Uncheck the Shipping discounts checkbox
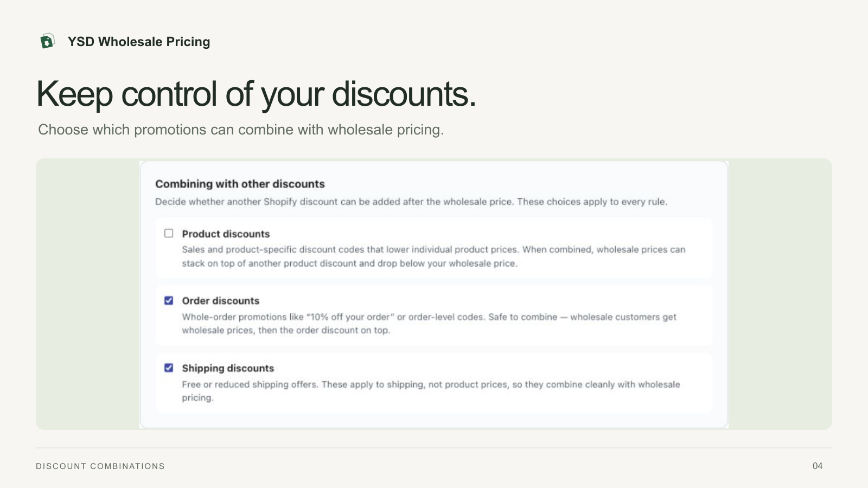The image size is (868, 488). pos(169,368)
